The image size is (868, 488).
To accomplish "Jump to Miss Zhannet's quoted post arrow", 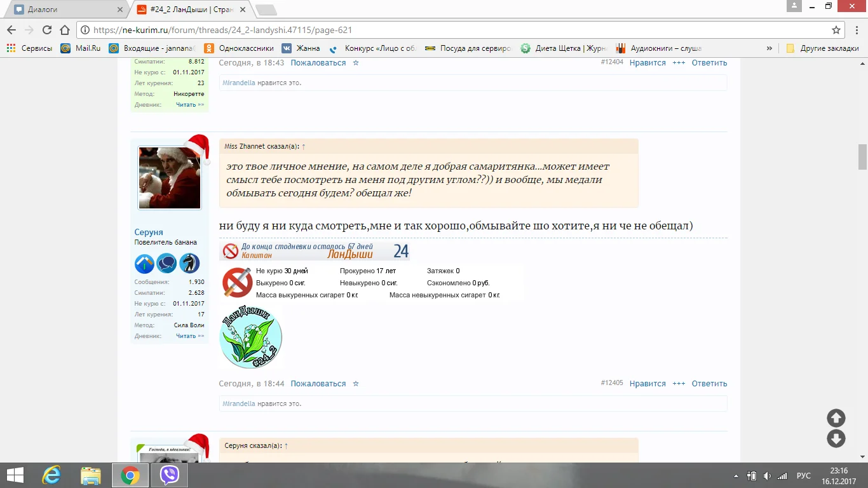I will (x=304, y=147).
